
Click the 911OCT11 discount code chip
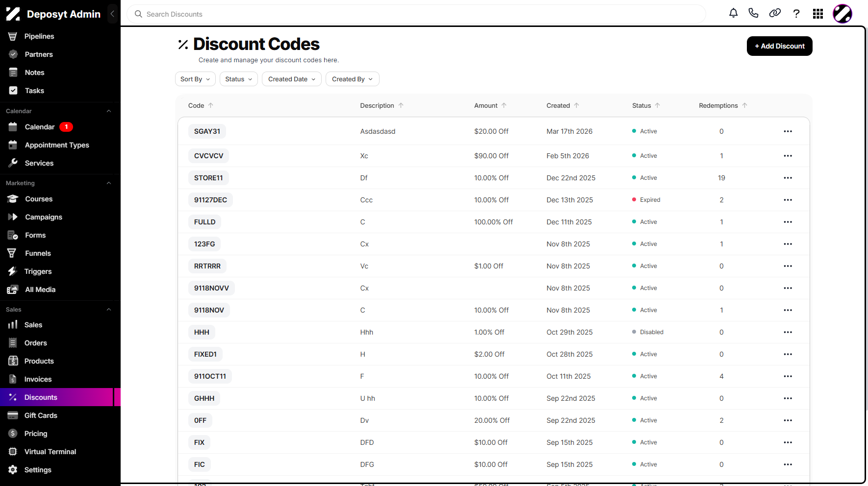point(210,376)
